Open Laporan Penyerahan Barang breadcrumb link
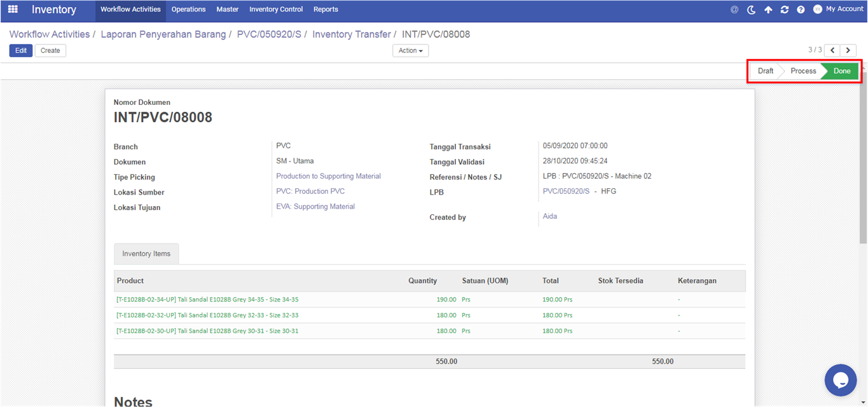 163,34
